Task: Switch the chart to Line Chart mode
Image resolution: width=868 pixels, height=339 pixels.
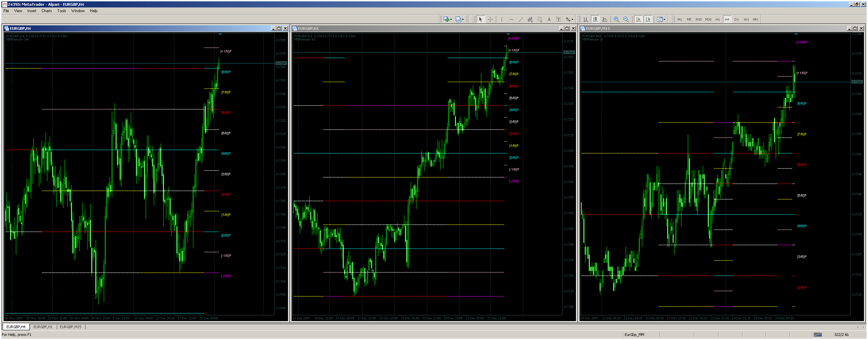Action: (x=604, y=19)
